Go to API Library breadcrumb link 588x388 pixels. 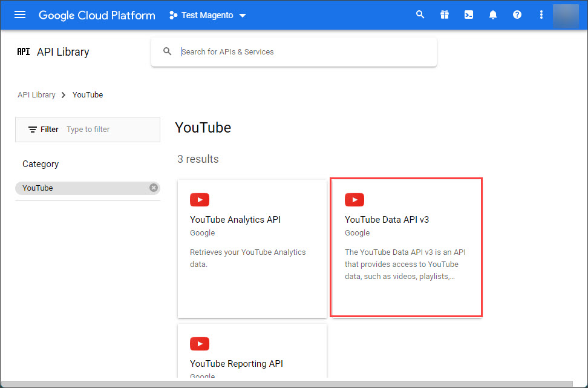(x=36, y=95)
